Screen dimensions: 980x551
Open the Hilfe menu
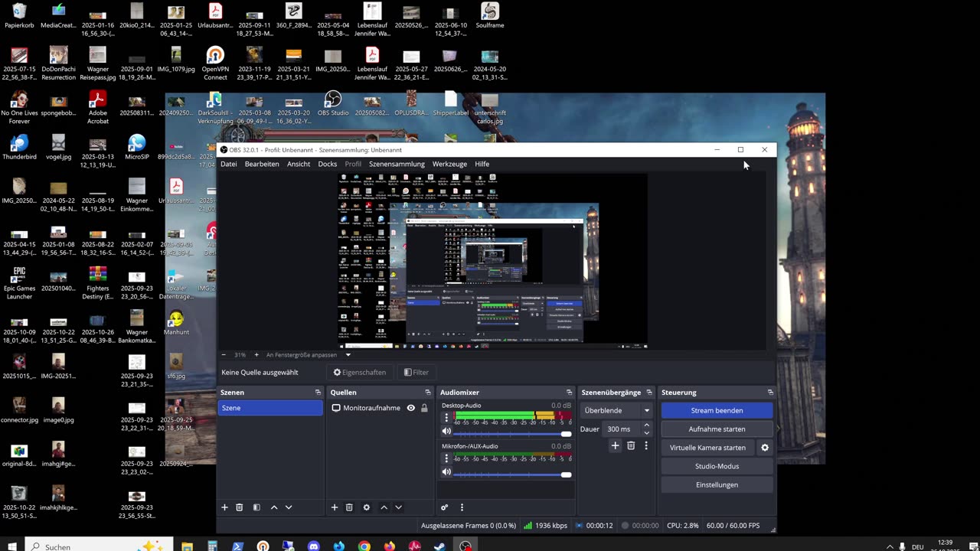pos(482,164)
